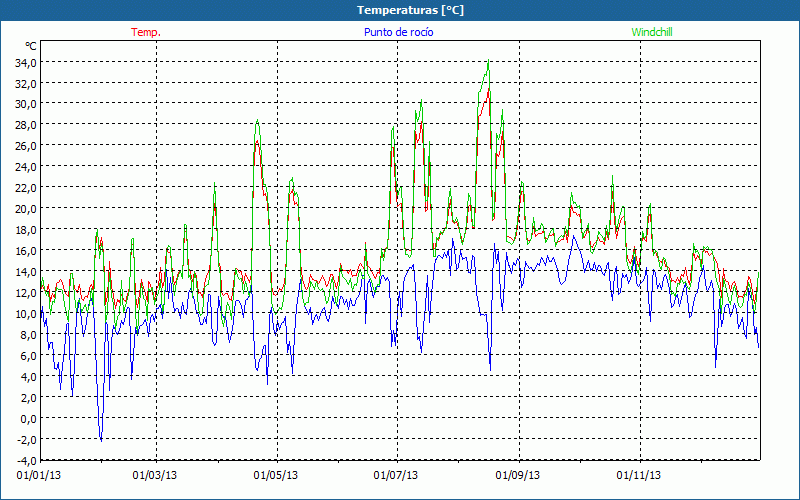Click the 34,0 y-axis value
This screenshot has width=800, height=500.
26,63
